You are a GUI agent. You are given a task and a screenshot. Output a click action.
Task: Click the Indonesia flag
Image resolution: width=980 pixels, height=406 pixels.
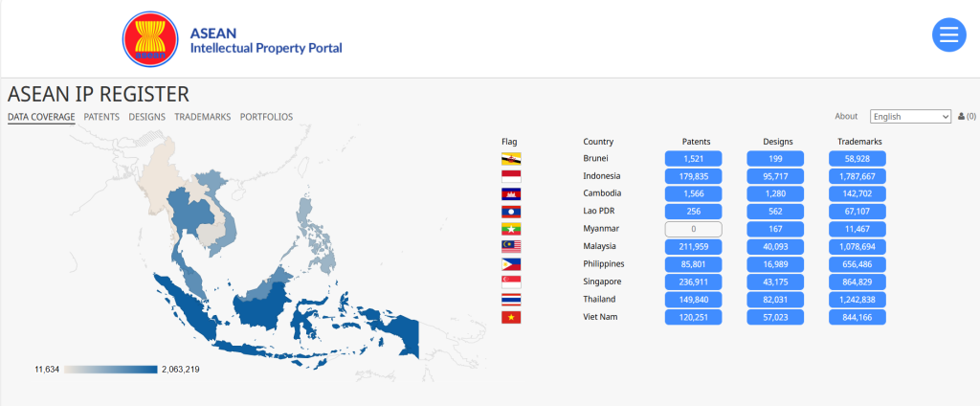pos(511,176)
